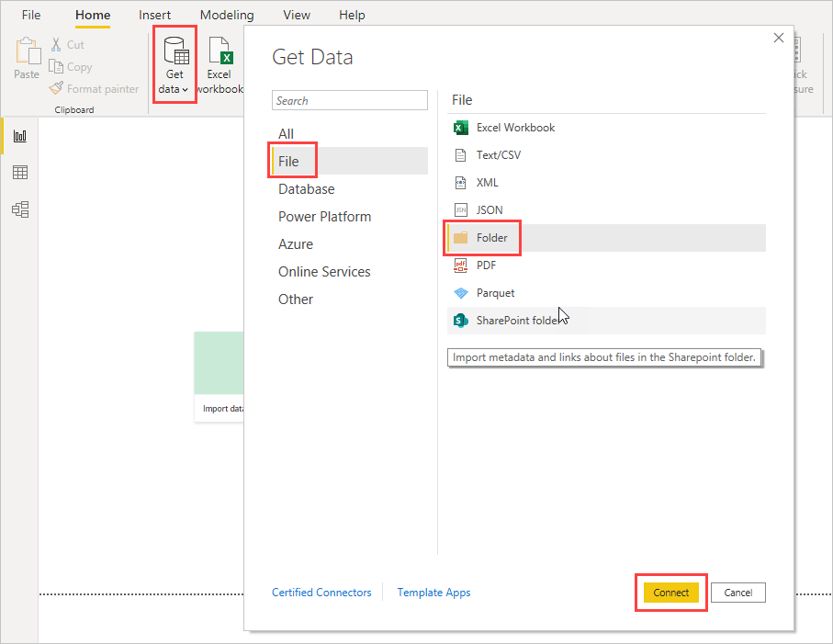Select the Folder connector
The image size is (833, 644).
point(491,238)
